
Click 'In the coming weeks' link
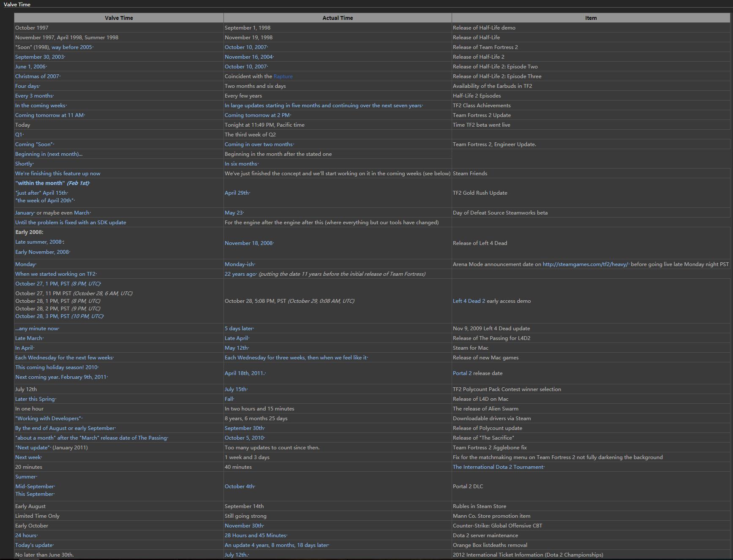click(x=40, y=106)
